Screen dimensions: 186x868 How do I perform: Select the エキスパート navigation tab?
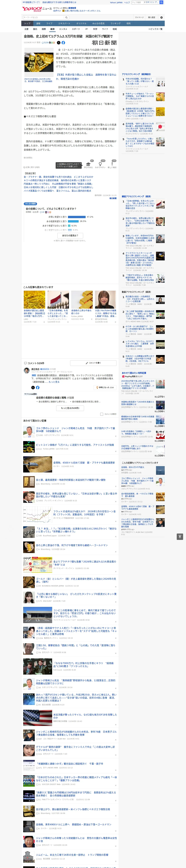pos(64,24)
